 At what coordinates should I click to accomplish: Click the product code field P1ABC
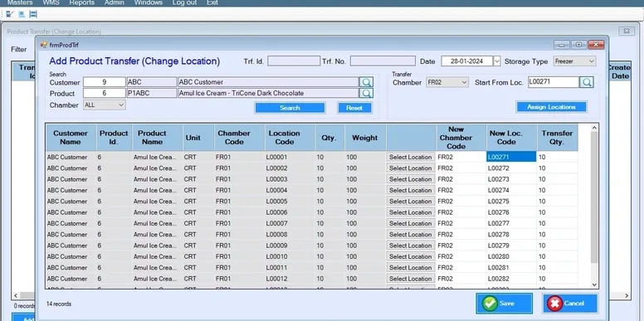click(152, 93)
